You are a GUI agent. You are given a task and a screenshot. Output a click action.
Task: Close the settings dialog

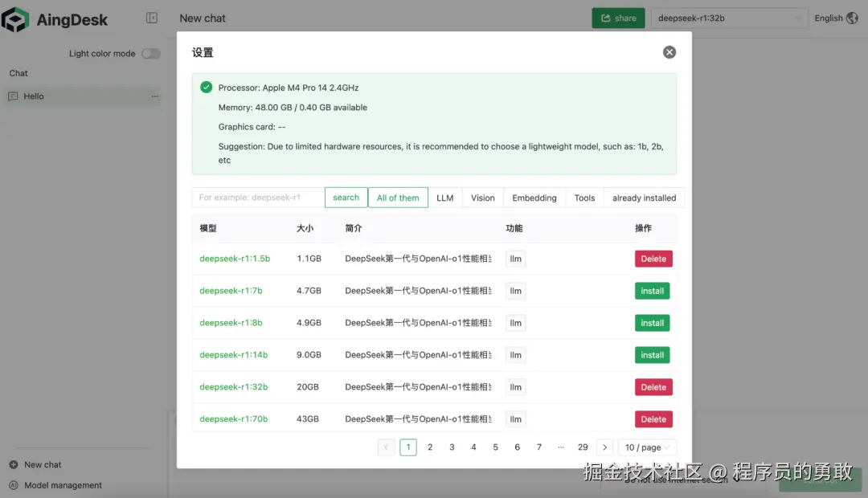click(x=669, y=52)
